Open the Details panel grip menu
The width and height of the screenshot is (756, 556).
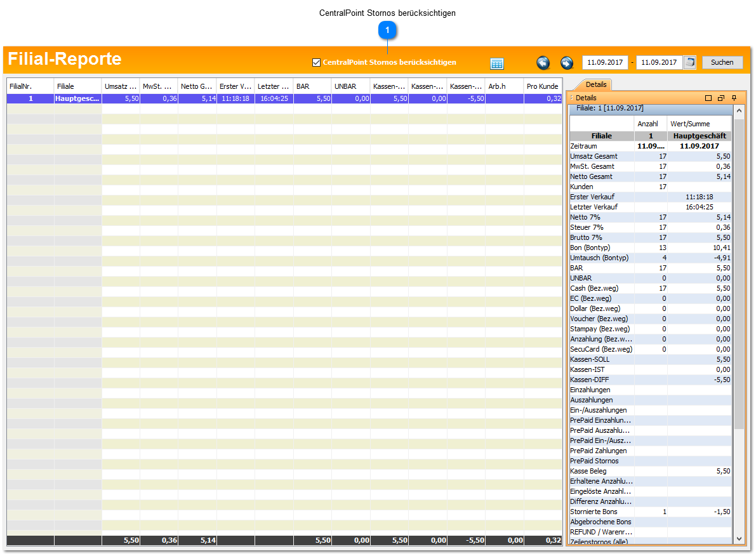(x=572, y=98)
